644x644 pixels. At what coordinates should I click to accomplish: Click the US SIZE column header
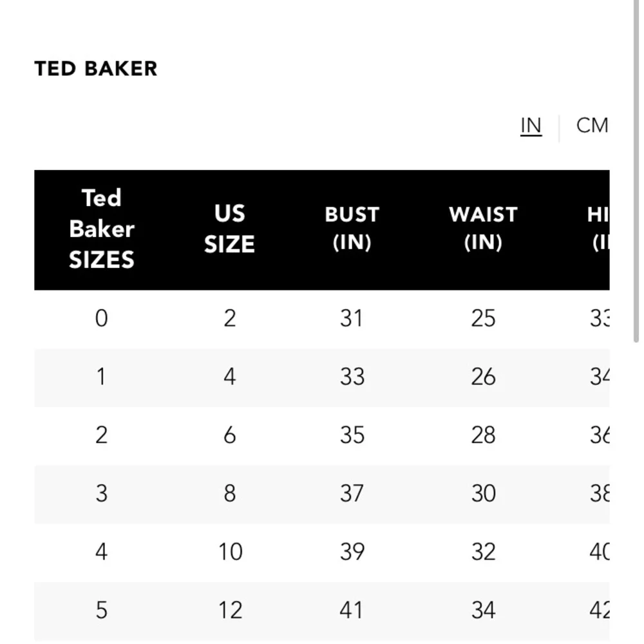click(229, 229)
